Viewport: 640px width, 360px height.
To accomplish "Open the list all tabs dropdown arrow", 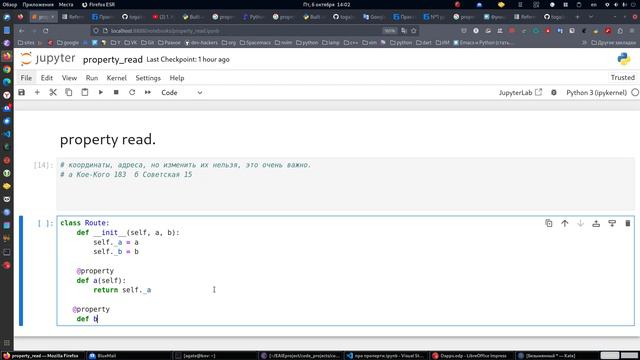I will pyautogui.click(x=591, y=17).
